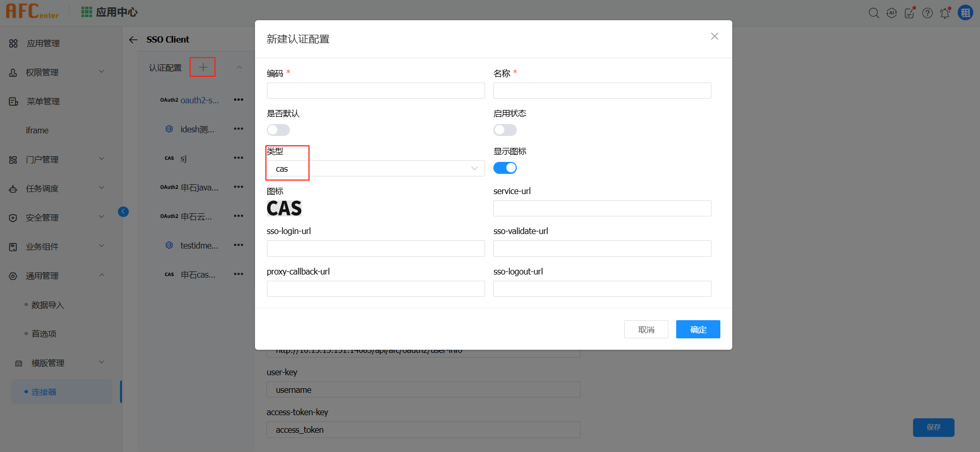Click the back arrow beside SSO Client

(133, 40)
